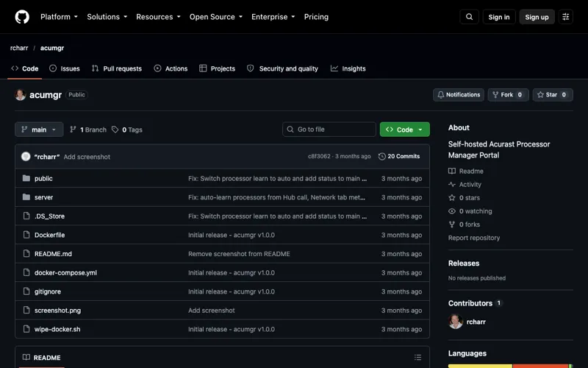Open the screenshot.png file

click(x=57, y=310)
